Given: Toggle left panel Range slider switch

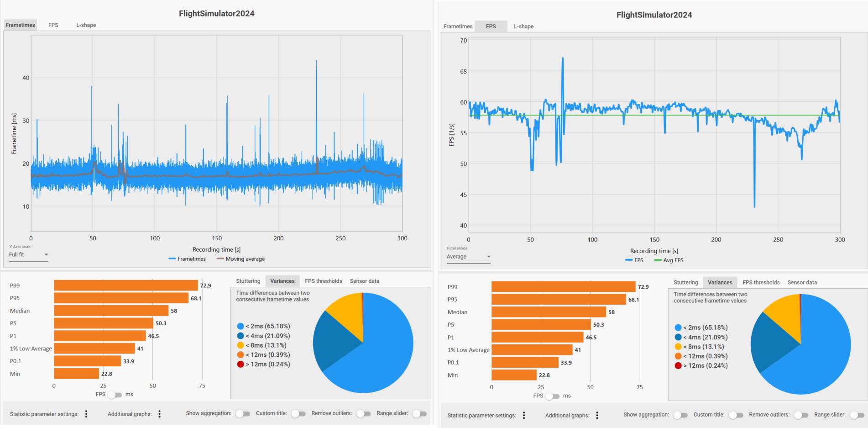Looking at the screenshot, I should click(419, 413).
